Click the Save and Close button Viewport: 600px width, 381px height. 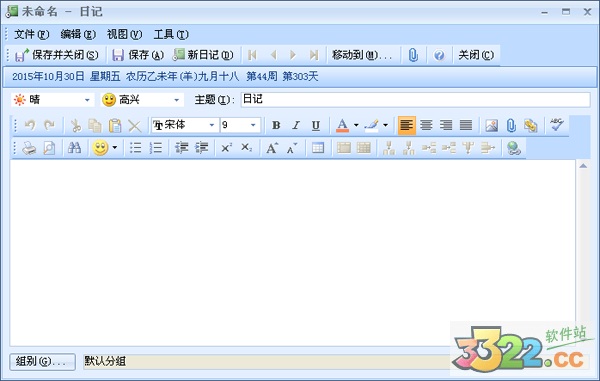click(x=57, y=55)
